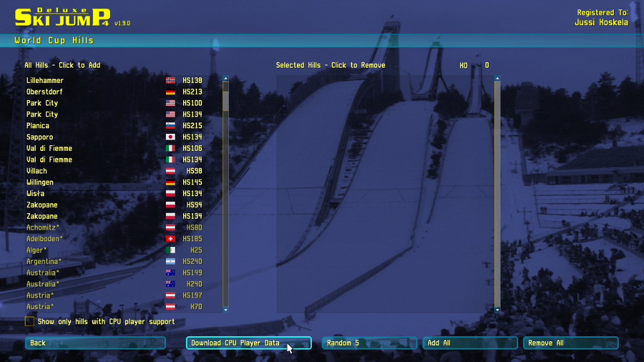Image resolution: width=644 pixels, height=362 pixels.
Task: Select Australia* with HS149
Action: pyautogui.click(x=114, y=273)
